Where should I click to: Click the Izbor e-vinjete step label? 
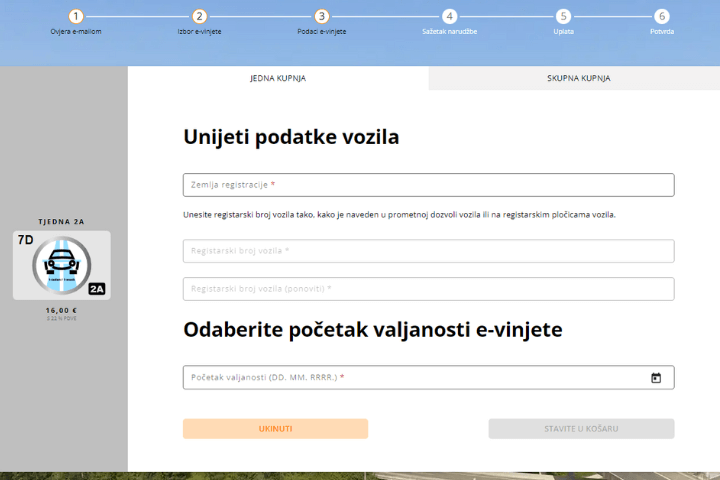pyautogui.click(x=199, y=32)
